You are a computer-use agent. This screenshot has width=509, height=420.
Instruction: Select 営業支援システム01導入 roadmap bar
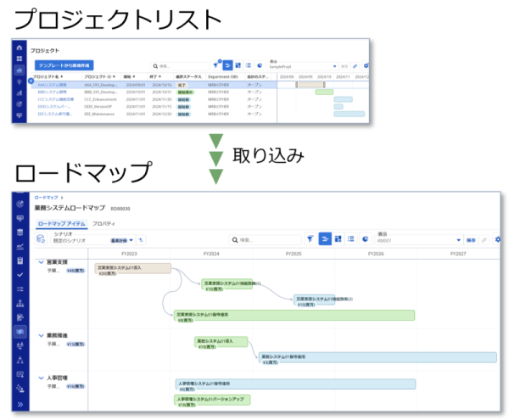tap(133, 268)
